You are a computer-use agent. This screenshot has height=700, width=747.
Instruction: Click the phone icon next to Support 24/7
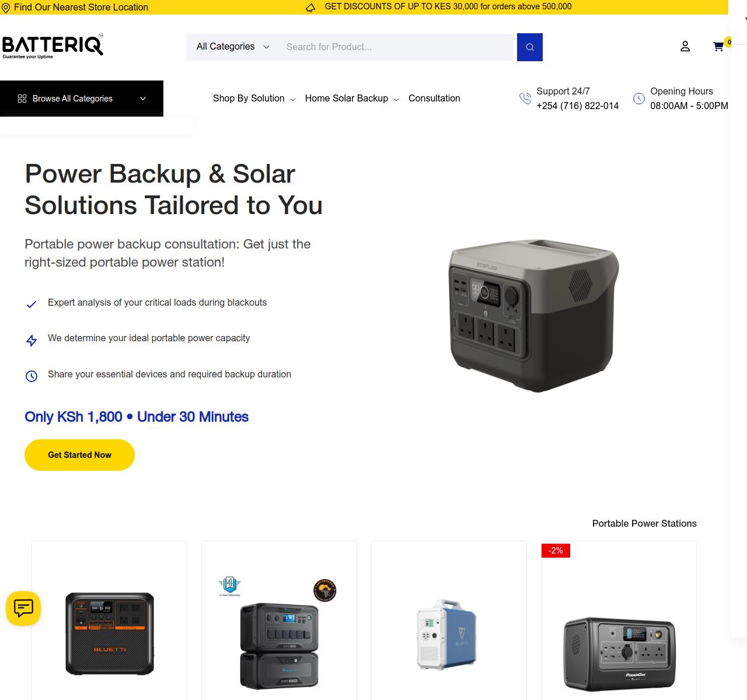click(x=525, y=99)
